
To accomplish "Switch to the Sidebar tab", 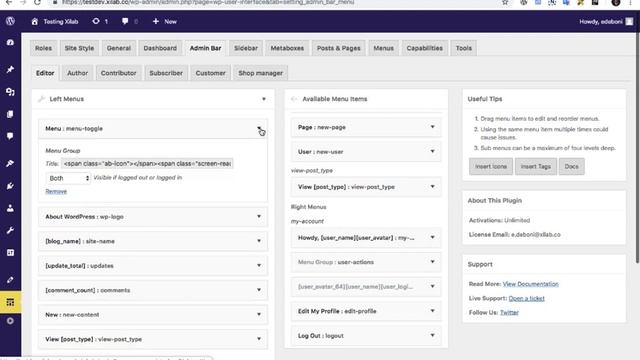I will pyautogui.click(x=246, y=48).
